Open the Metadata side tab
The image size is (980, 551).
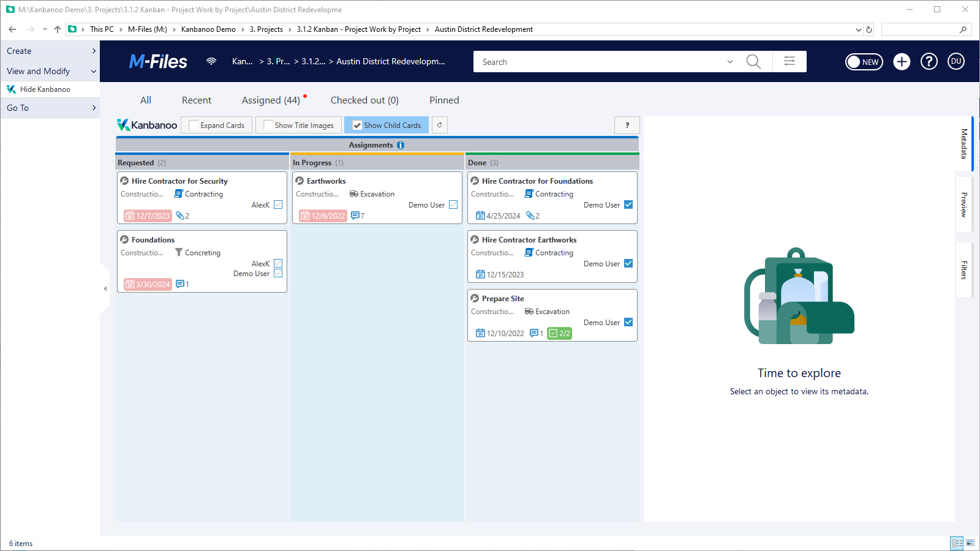964,143
